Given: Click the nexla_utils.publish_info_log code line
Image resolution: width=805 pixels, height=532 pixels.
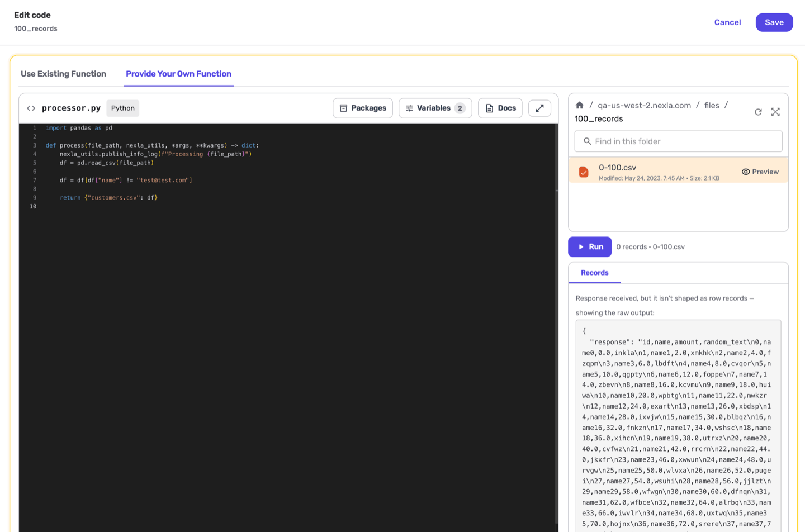Looking at the screenshot, I should [155, 154].
